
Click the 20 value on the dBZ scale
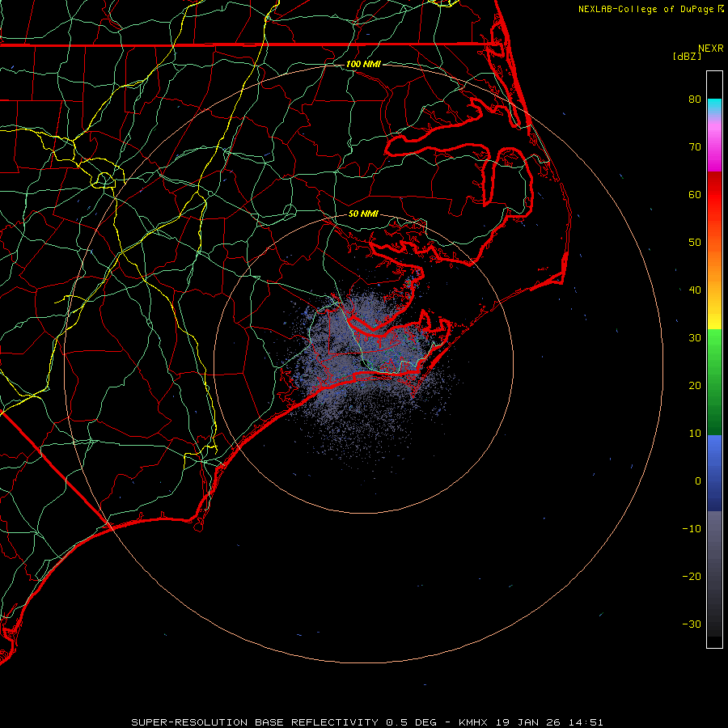tap(695, 385)
